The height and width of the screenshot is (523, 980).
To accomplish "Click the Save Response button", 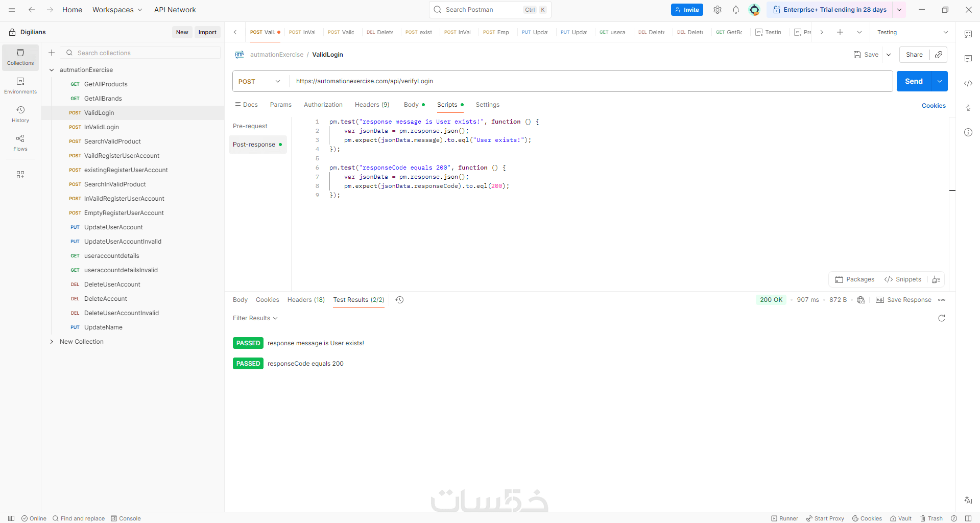I will [904, 300].
